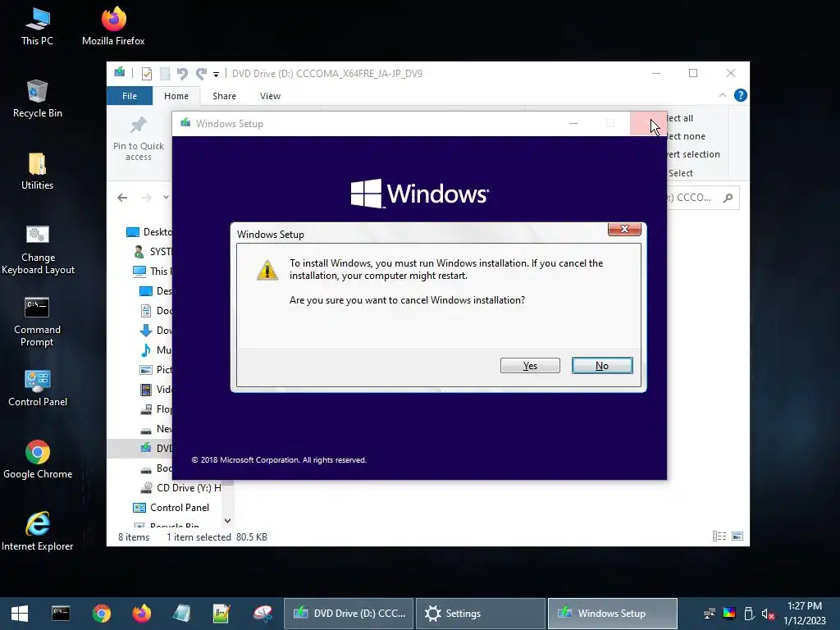Switch to Settings taskbar window
Viewport: 840px width, 630px height.
(481, 614)
